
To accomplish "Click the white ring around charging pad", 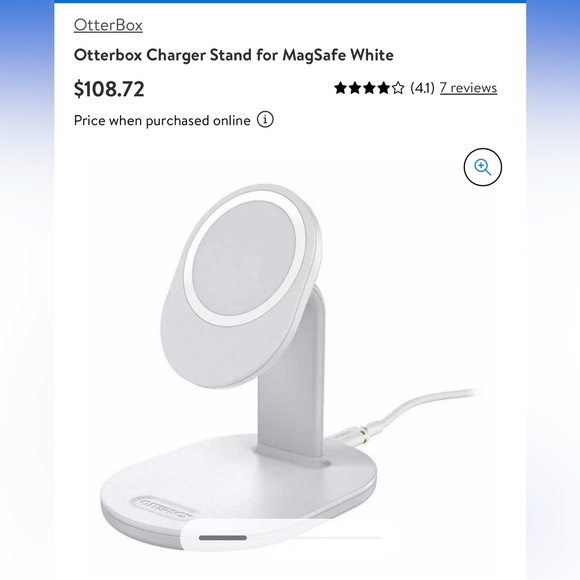I will tap(245, 257).
